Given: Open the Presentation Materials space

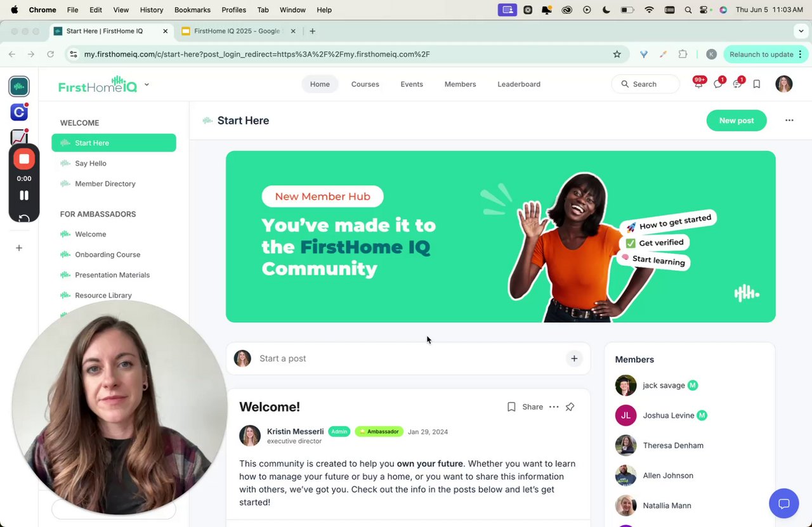Looking at the screenshot, I should pos(114,275).
